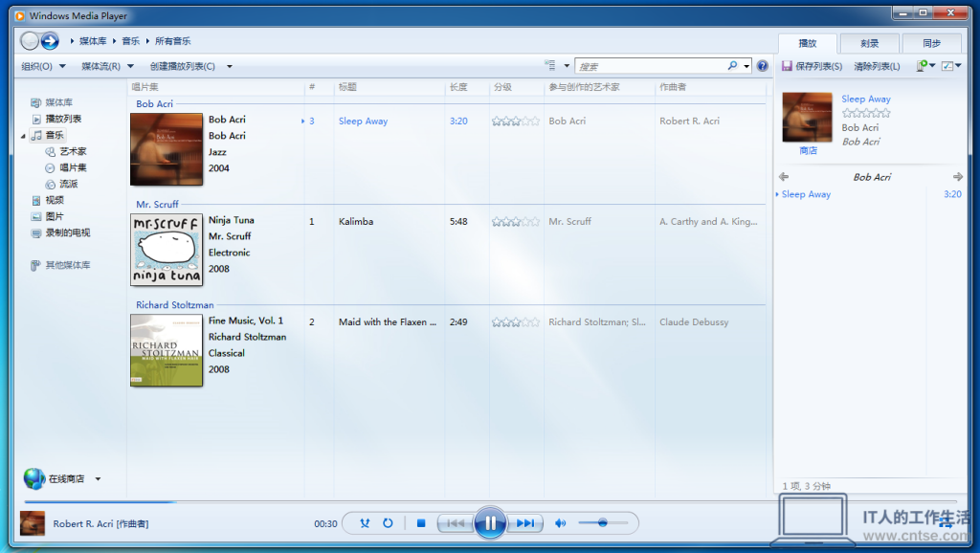The height and width of the screenshot is (553, 980).
Task: Sort by the 唱片集 column header
Action: [x=145, y=87]
